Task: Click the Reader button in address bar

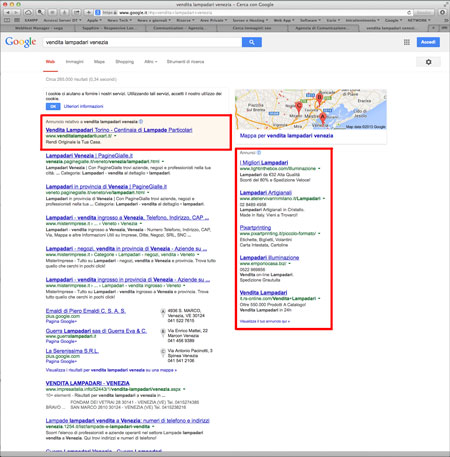Action: click(424, 12)
